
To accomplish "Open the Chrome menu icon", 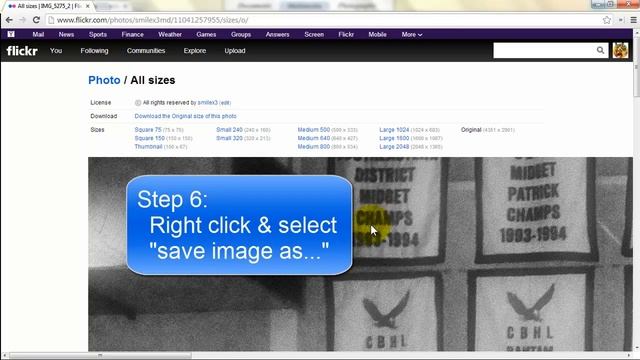I will tap(633, 20).
